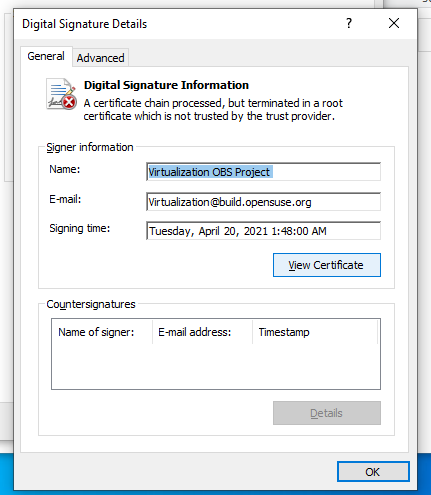This screenshot has width=431, height=495.
Task: Click the greyed-out Details button
Action: click(327, 413)
